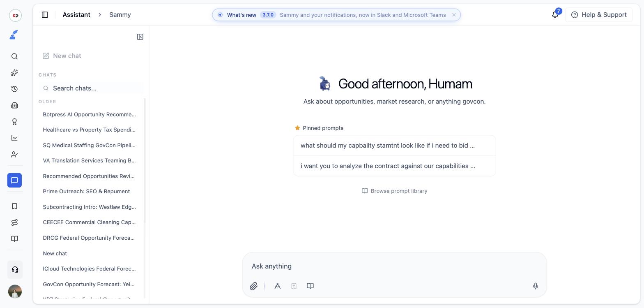
Task: Toggle the main sidebar panel icon
Action: tap(45, 15)
